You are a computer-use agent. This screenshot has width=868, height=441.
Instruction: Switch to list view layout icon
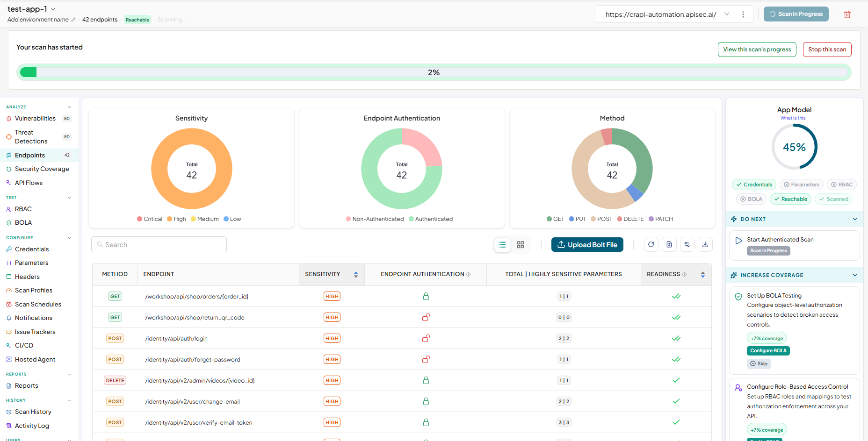click(x=502, y=245)
